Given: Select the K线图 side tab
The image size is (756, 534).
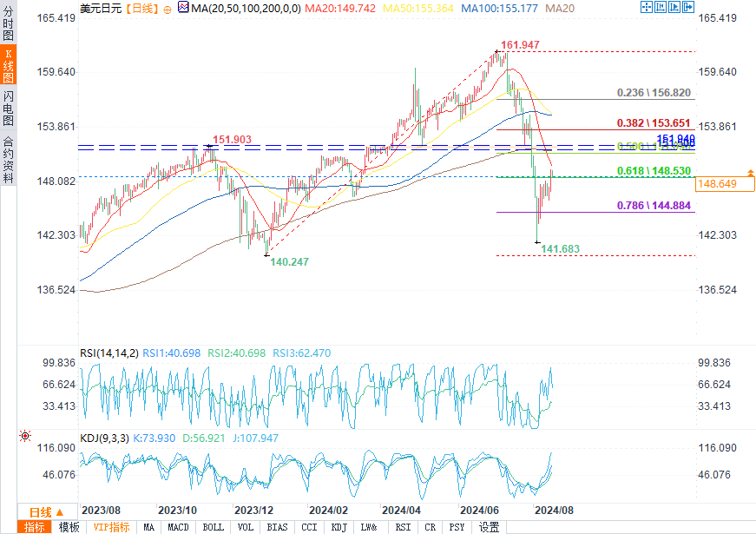Looking at the screenshot, I should point(8,65).
